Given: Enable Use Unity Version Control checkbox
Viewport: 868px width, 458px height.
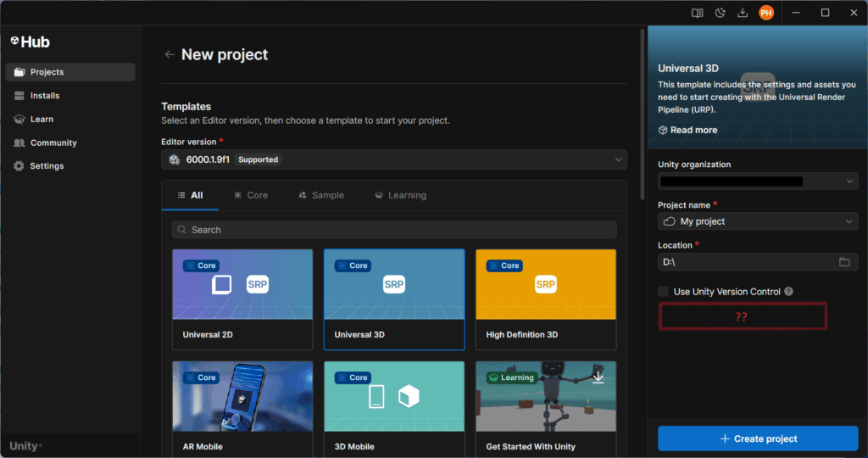Looking at the screenshot, I should (x=663, y=291).
